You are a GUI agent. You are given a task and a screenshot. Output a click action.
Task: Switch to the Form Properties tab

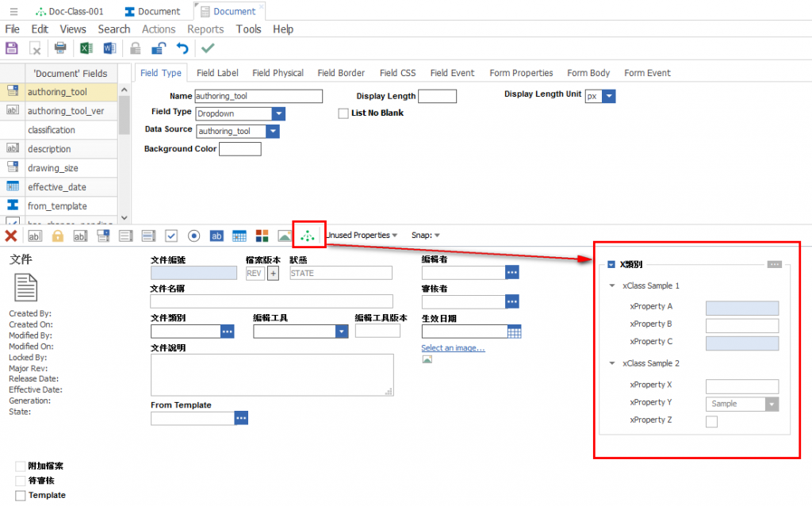[x=521, y=73]
